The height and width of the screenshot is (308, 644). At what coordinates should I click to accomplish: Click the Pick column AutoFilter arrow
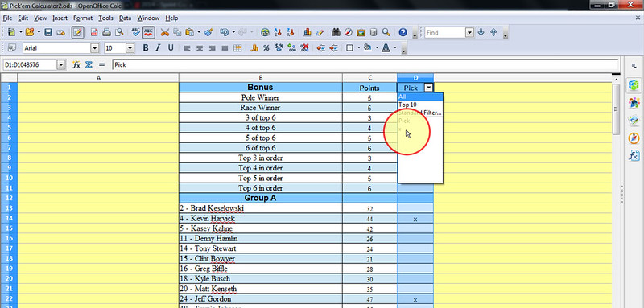click(429, 88)
